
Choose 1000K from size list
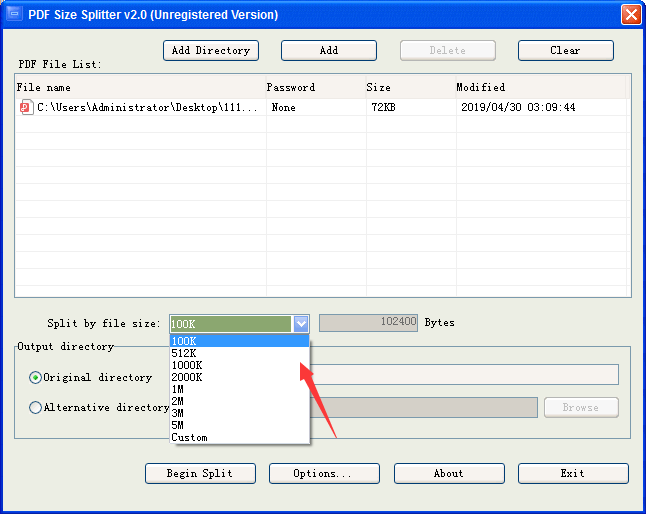tap(239, 365)
